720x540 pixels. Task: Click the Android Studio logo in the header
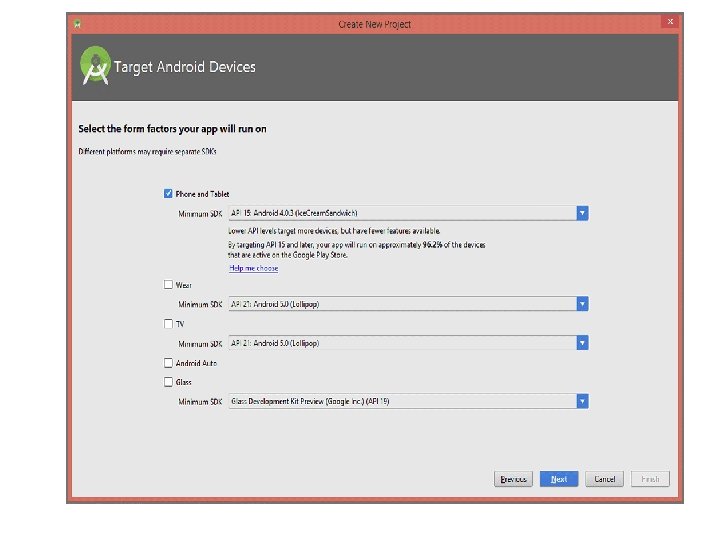tap(96, 66)
